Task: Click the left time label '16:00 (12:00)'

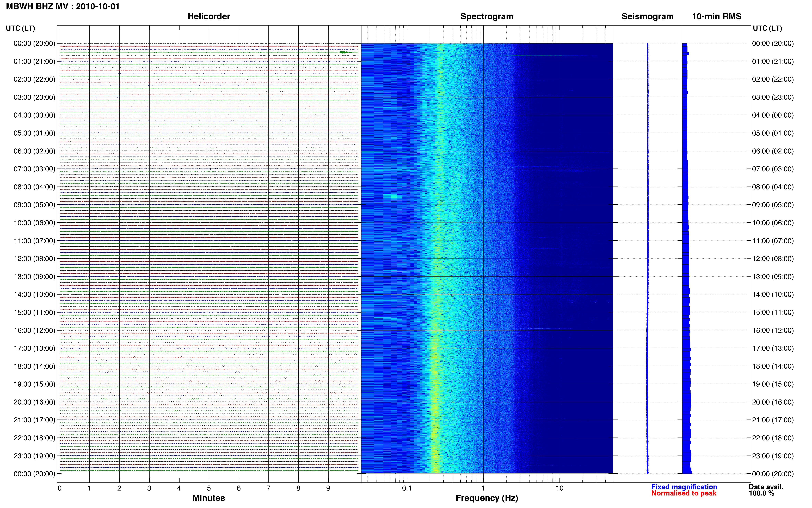Action: pos(34,330)
